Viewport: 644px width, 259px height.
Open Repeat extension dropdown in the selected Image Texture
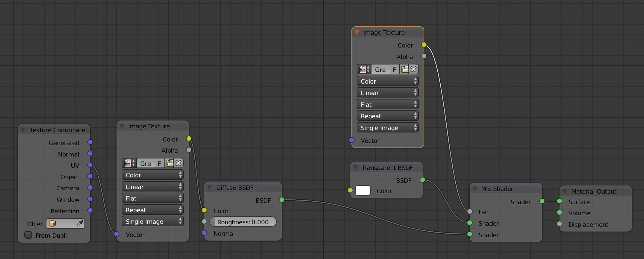coord(388,116)
